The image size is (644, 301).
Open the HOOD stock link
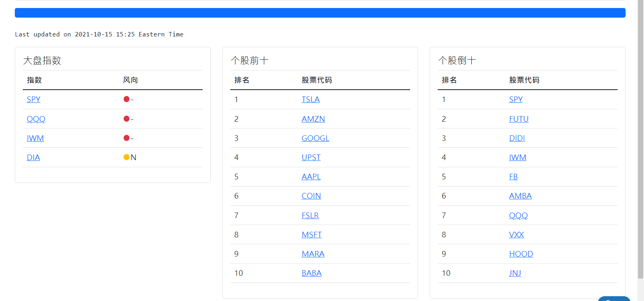pyautogui.click(x=521, y=254)
